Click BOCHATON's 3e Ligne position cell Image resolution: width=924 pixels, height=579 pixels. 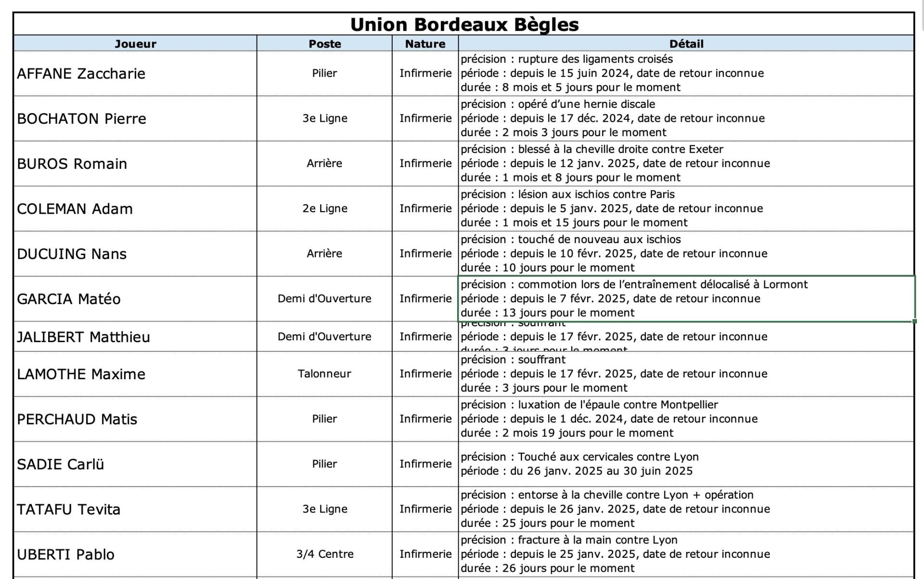[x=324, y=118]
